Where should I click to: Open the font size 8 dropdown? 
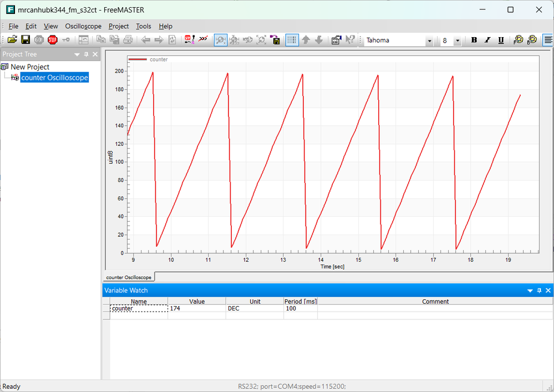[x=458, y=41]
